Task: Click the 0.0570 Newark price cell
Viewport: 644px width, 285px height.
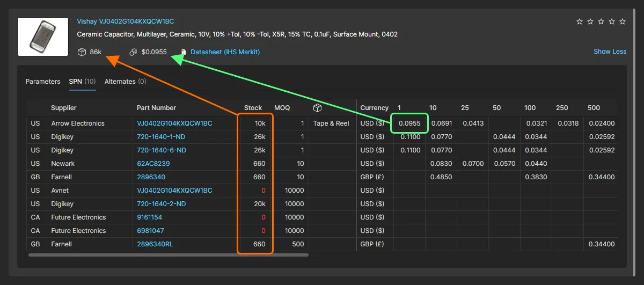Action: tap(504, 164)
